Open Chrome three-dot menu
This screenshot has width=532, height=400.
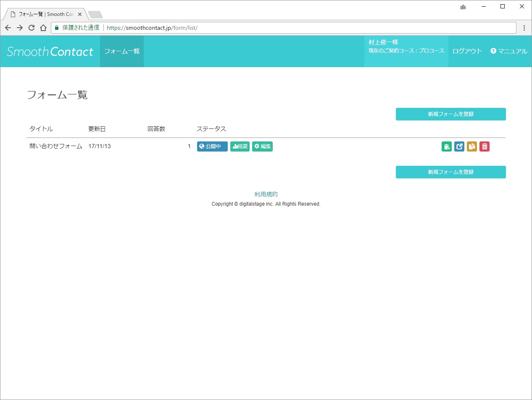(x=524, y=28)
